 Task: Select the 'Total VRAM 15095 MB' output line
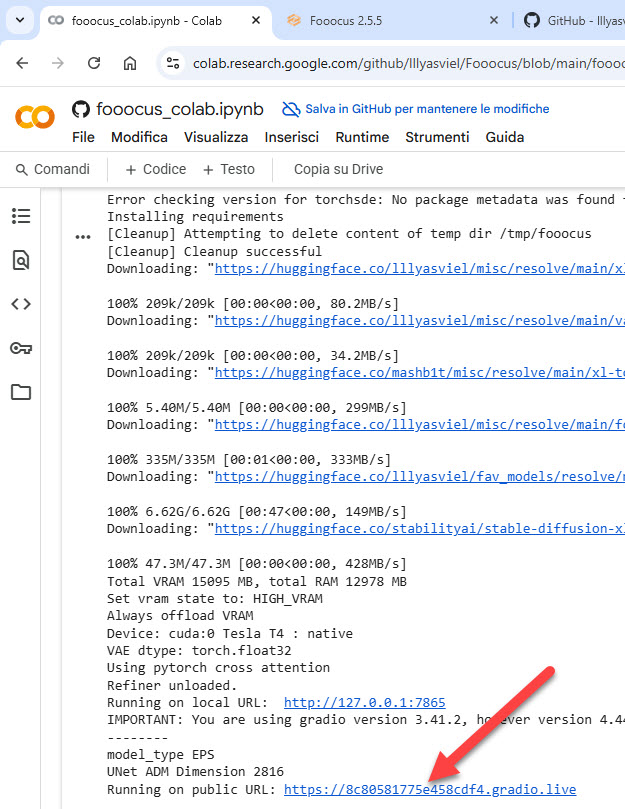[257, 581]
